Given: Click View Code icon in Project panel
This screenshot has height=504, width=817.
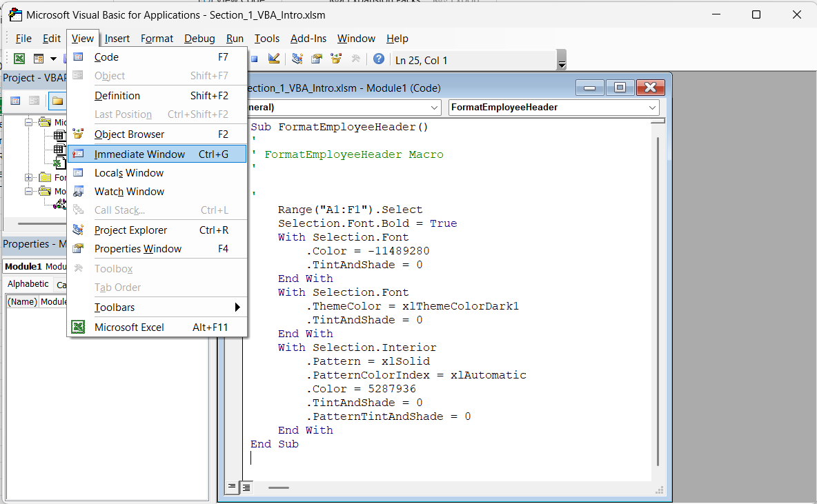Looking at the screenshot, I should (x=16, y=101).
